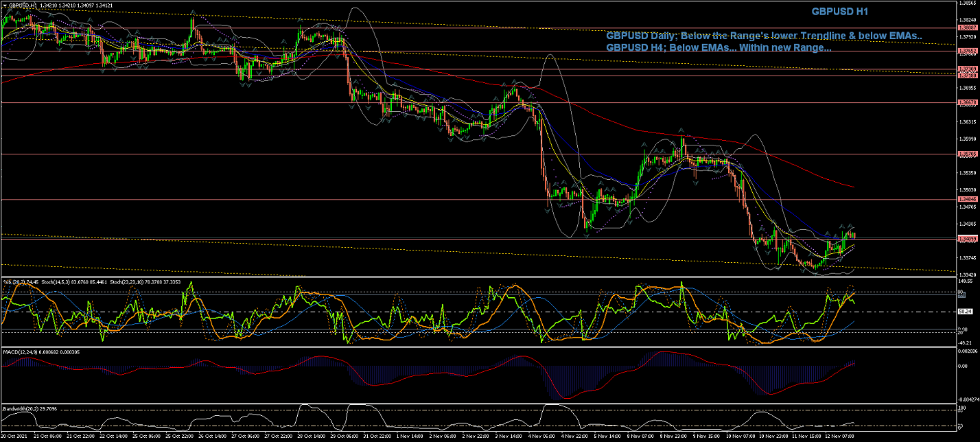
Task: Click the 20 Oct 2021 date axis label
Action: 14,436
